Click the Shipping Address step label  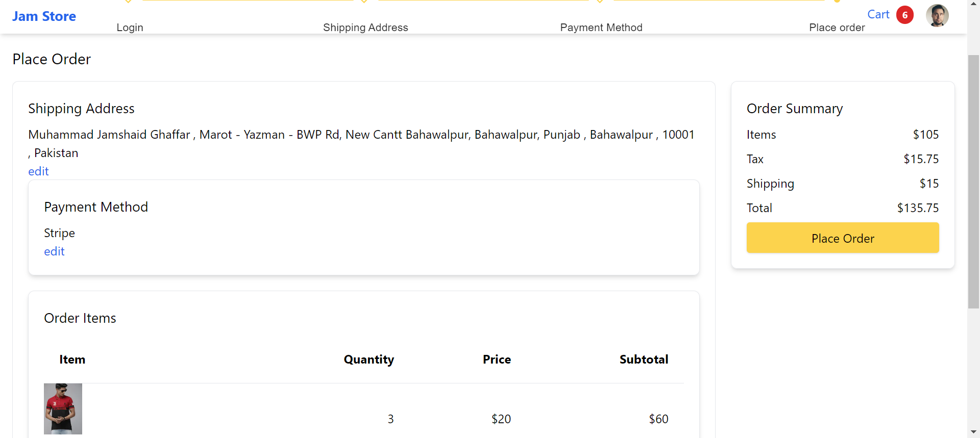click(365, 28)
